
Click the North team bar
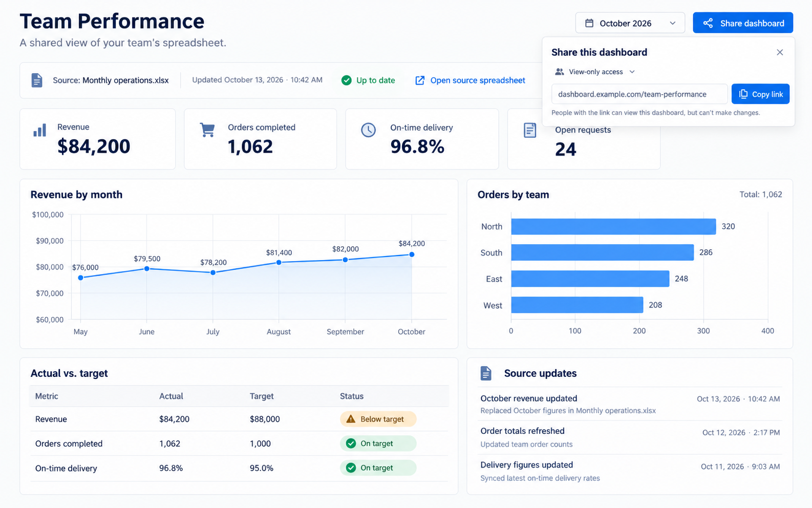(x=613, y=226)
